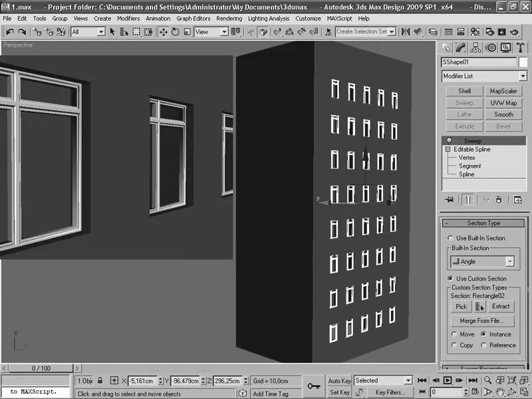
Task: Choose the Copy radio option
Action: [x=454, y=345]
